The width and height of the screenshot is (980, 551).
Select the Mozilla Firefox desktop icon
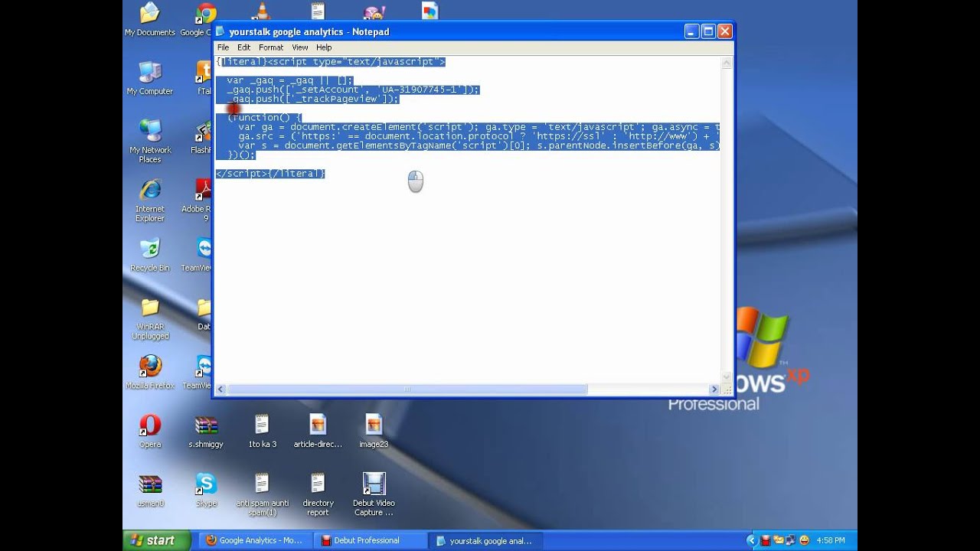pos(150,373)
